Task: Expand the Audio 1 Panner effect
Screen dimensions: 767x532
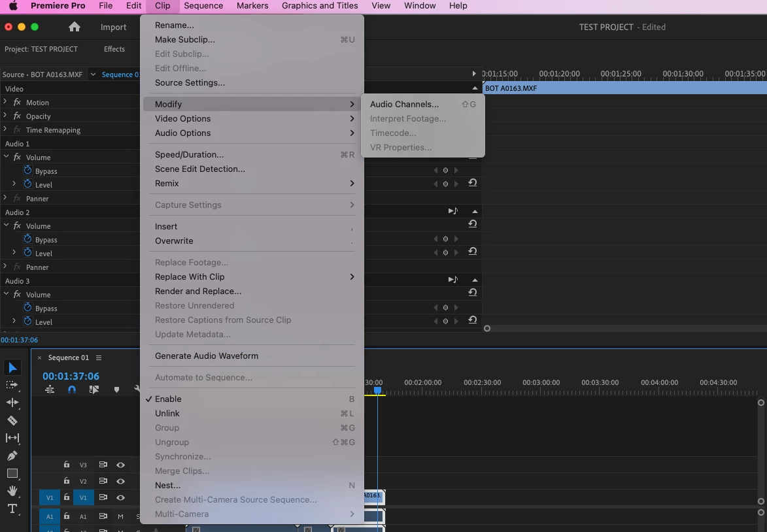Action: pos(5,197)
